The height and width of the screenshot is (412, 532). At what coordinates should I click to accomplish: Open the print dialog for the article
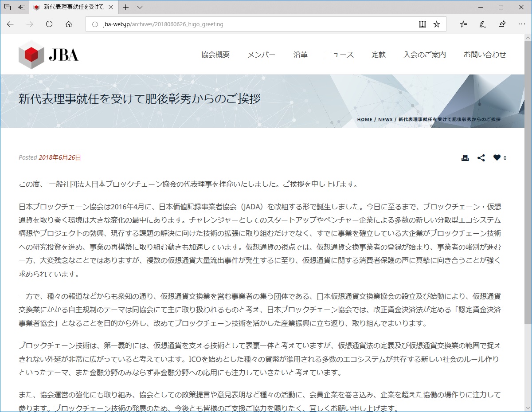465,157
